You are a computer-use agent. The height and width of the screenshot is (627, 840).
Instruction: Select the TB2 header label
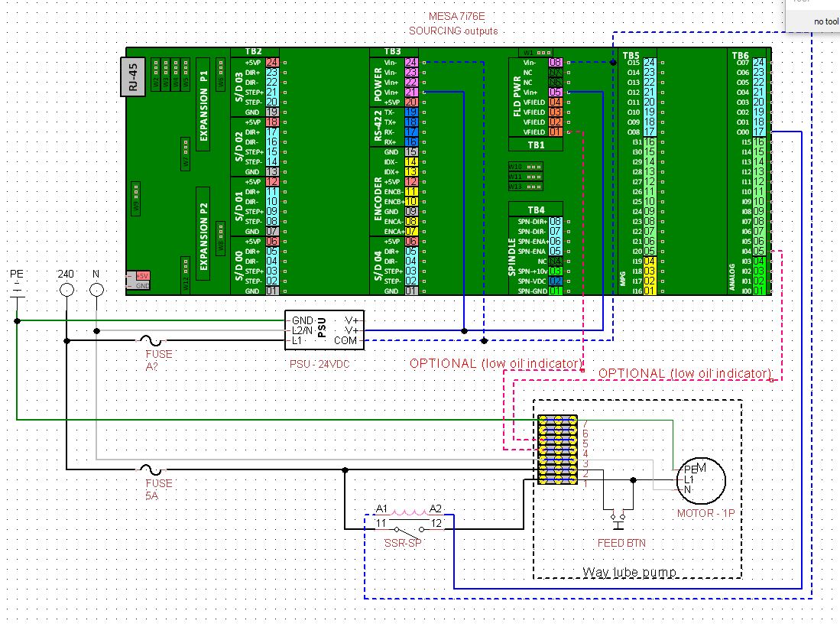(x=254, y=51)
